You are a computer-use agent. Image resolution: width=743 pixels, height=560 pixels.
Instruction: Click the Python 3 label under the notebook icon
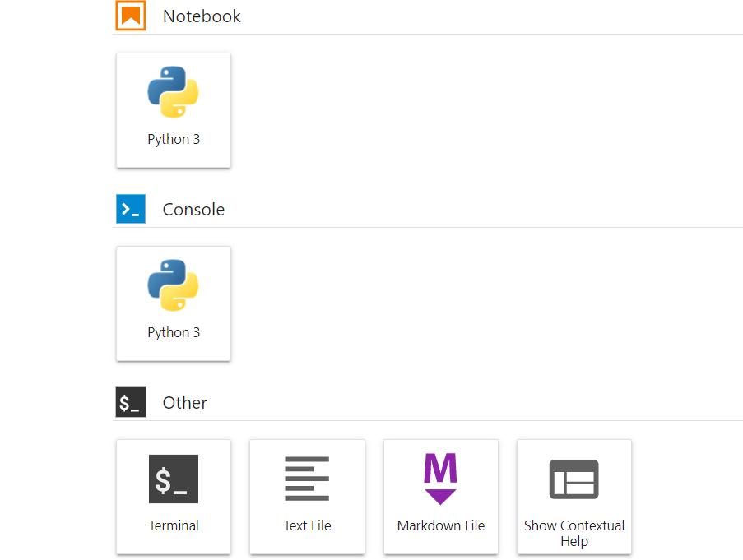pos(173,139)
